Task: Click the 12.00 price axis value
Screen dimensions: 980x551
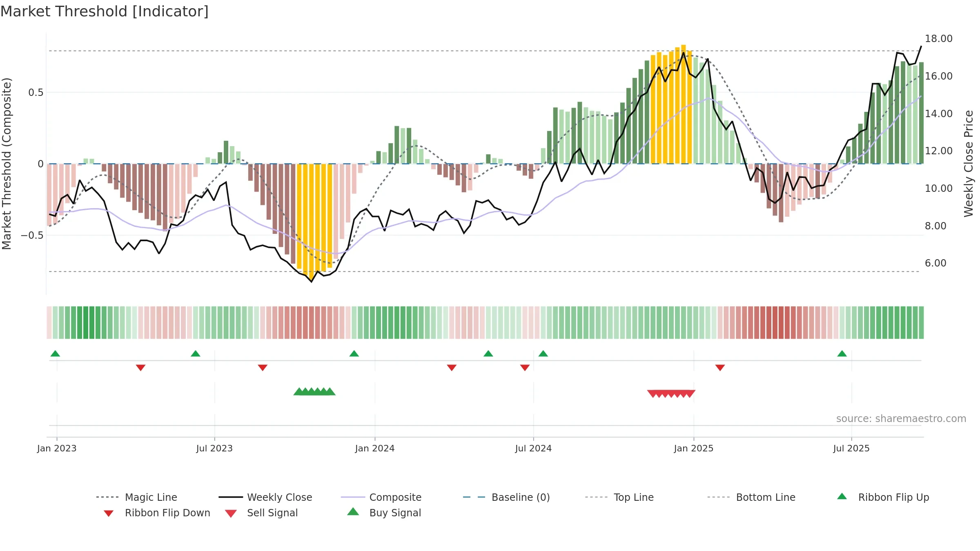Action: pos(939,151)
